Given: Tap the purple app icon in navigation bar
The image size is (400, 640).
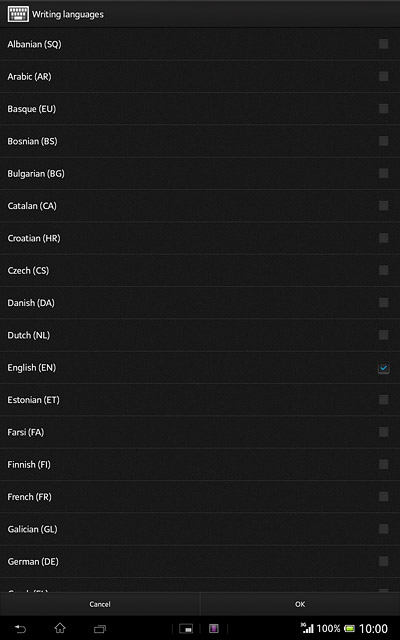Looking at the screenshot, I should click(214, 629).
